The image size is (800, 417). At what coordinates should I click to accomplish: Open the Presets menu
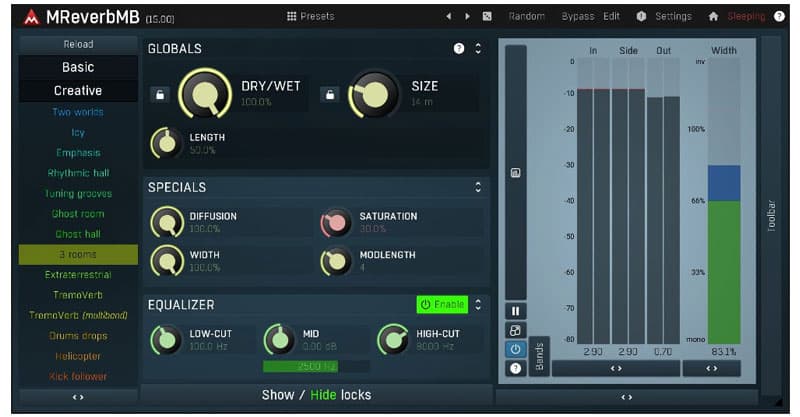(x=310, y=16)
